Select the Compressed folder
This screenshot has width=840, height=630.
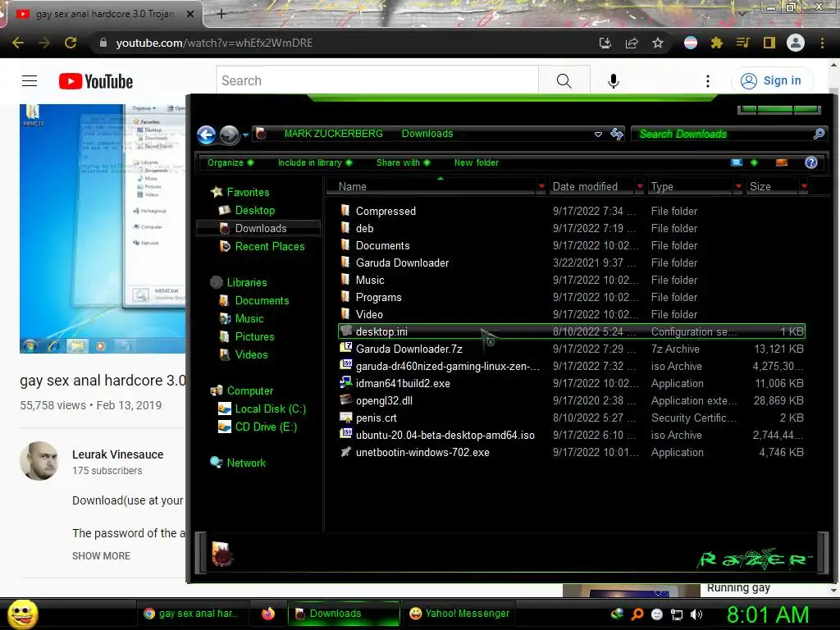(x=386, y=211)
